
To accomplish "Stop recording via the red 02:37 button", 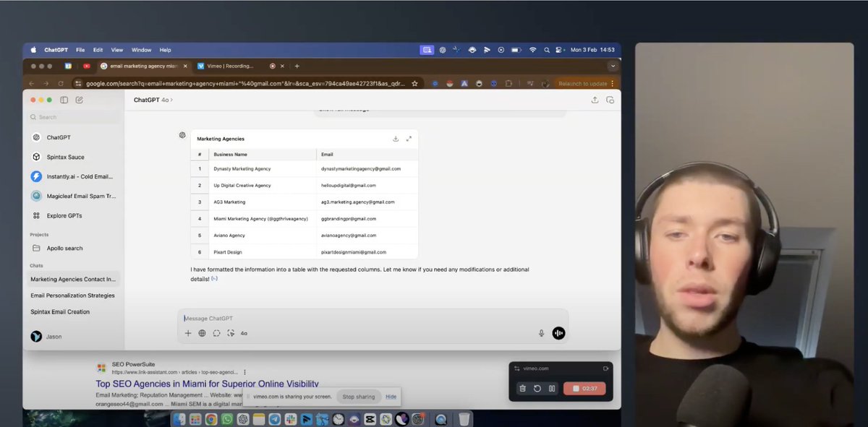I will (x=584, y=388).
